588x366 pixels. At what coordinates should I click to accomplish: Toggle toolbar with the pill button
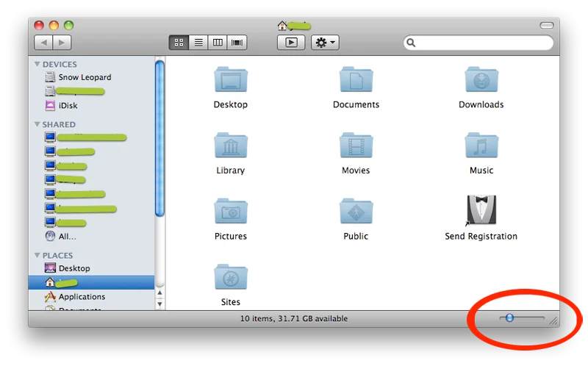click(547, 25)
